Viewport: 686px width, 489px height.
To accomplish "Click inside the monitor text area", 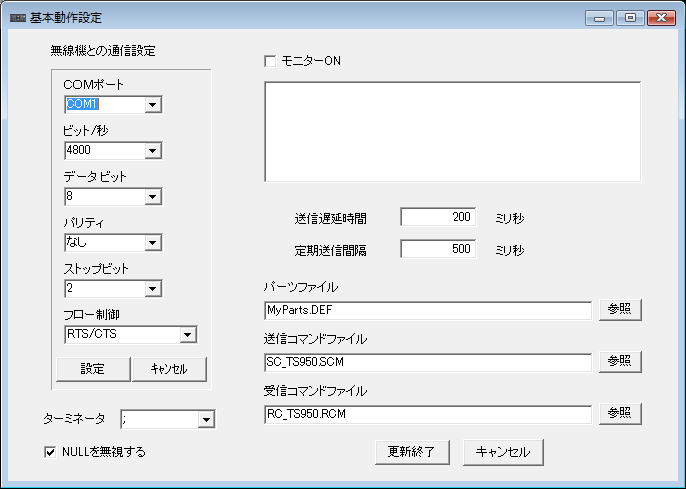I will pyautogui.click(x=452, y=132).
